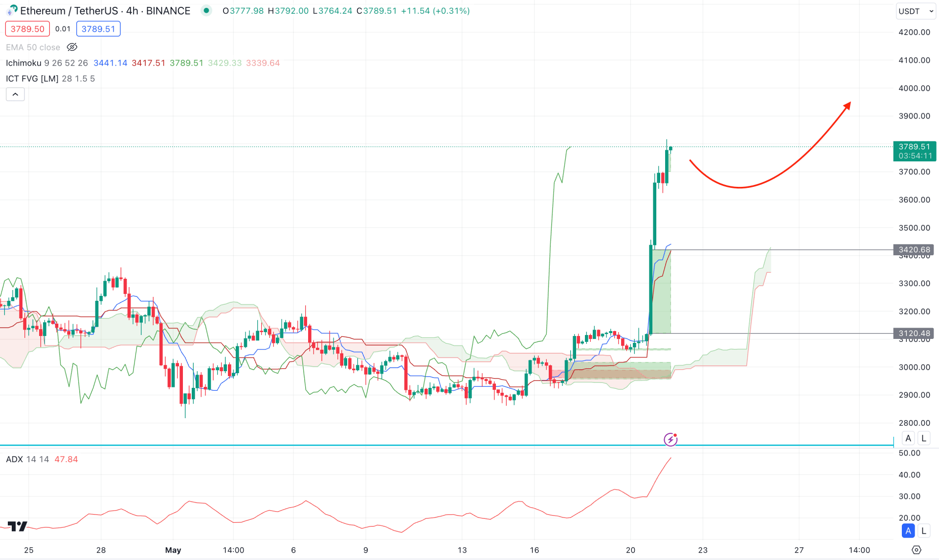
Task: Select the 3120.48 horizontal line label
Action: coord(914,334)
